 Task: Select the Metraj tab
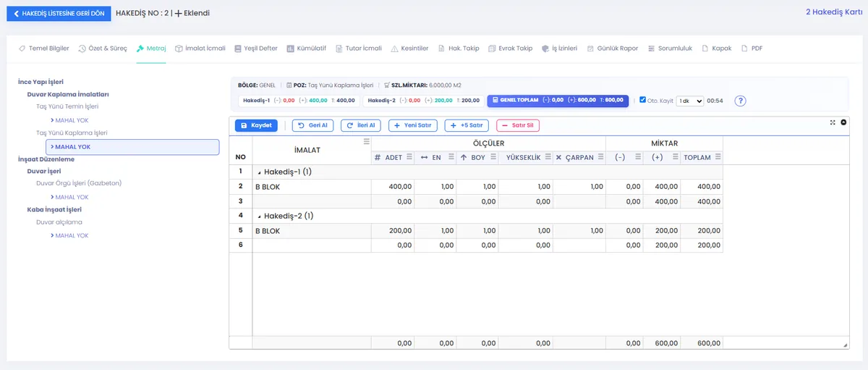point(151,49)
